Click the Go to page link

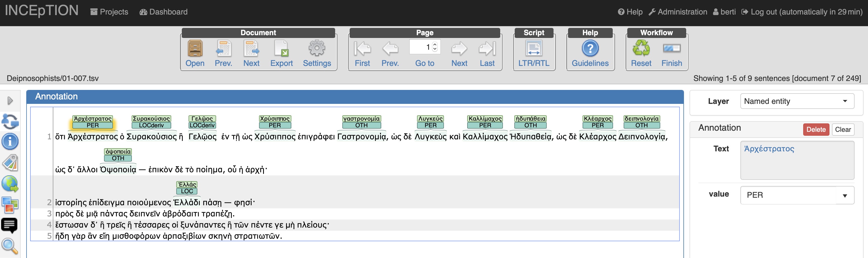point(425,63)
